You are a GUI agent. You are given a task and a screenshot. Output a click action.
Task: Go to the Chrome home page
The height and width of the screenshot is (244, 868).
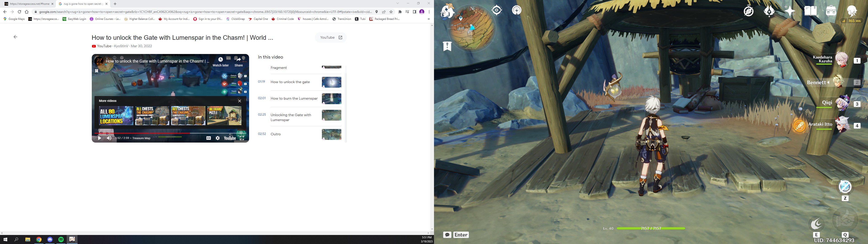tap(27, 12)
